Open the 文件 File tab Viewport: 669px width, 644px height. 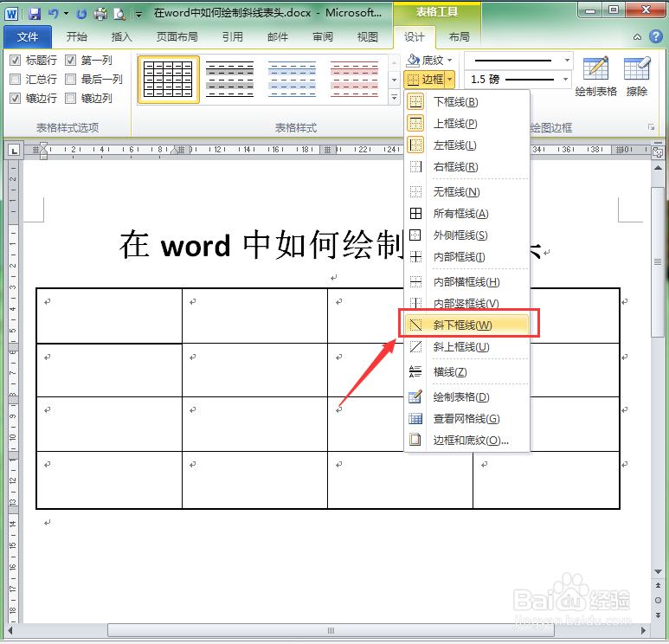[x=28, y=37]
